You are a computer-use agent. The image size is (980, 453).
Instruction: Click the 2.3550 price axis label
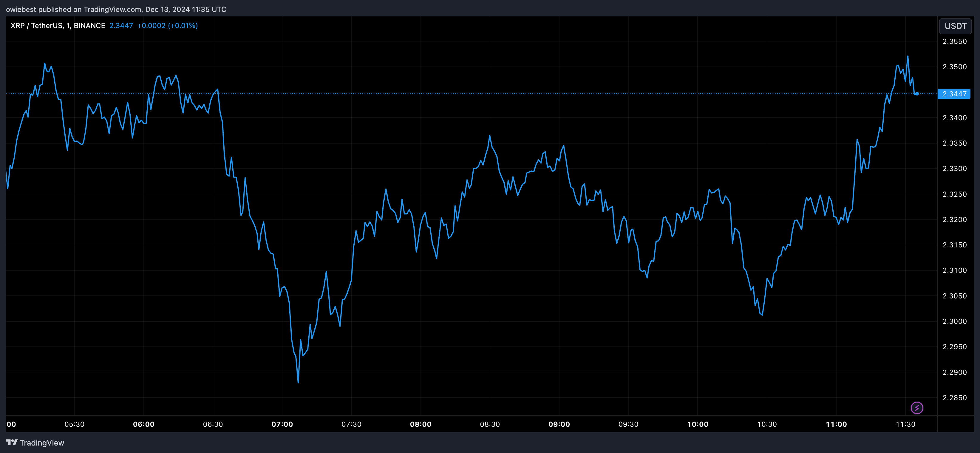tap(955, 41)
